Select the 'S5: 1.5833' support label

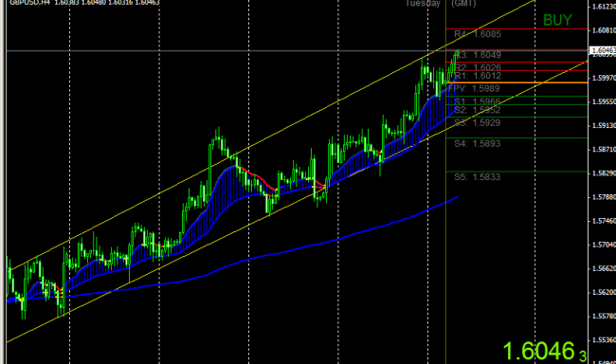pyautogui.click(x=478, y=177)
